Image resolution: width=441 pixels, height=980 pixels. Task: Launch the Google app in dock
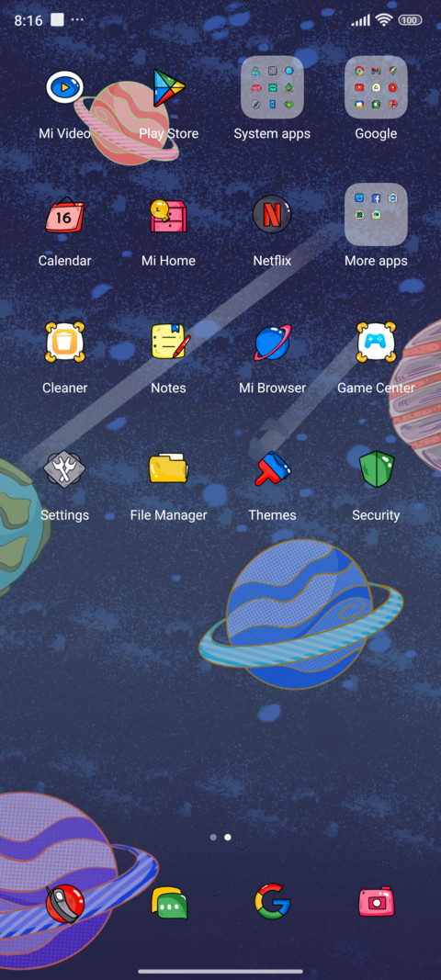272,902
